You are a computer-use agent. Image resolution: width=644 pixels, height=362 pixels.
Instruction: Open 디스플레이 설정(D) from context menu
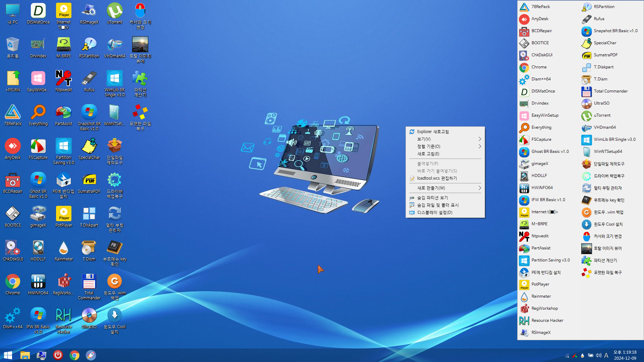tap(445, 213)
